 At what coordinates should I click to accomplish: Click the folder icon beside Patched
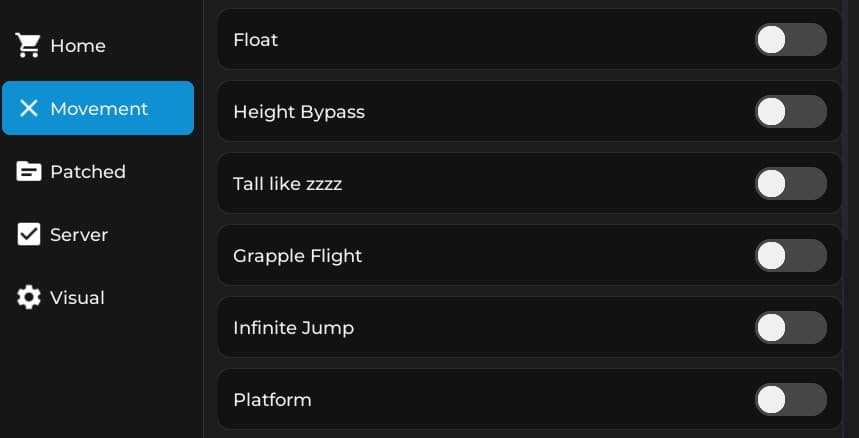click(x=29, y=171)
